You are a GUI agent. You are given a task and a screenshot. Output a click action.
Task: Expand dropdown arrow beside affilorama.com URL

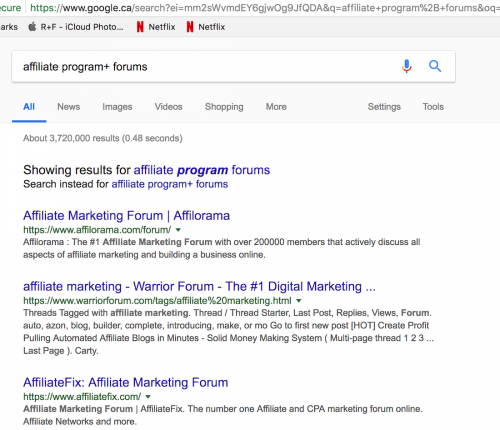(x=178, y=230)
